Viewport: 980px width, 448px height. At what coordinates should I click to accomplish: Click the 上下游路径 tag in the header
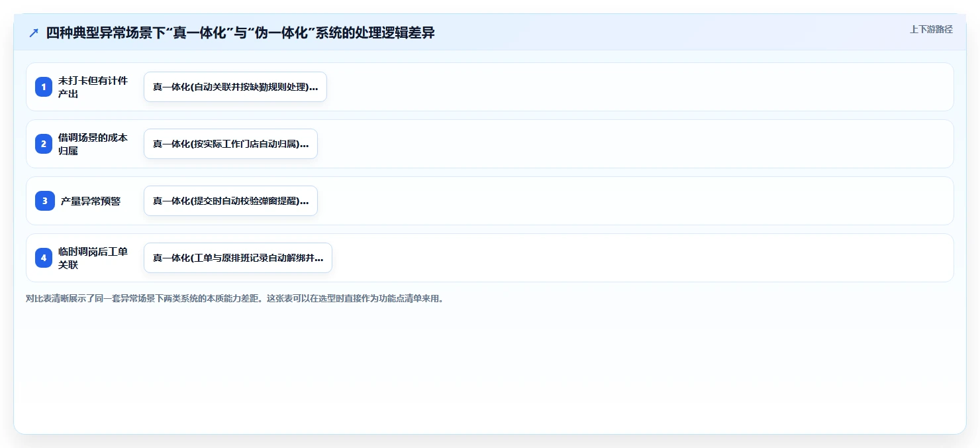(931, 29)
